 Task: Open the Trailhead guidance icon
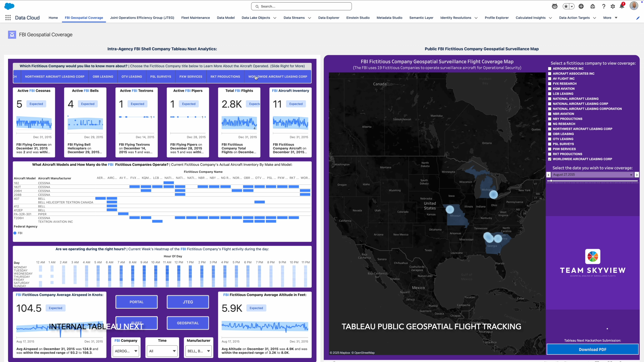point(593,7)
